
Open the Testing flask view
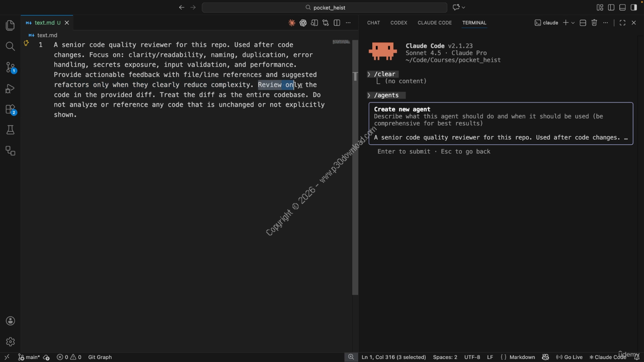coord(10,130)
